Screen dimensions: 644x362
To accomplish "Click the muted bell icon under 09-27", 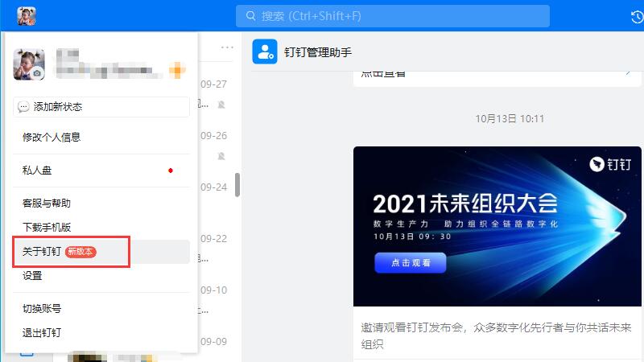I will coord(221,105).
